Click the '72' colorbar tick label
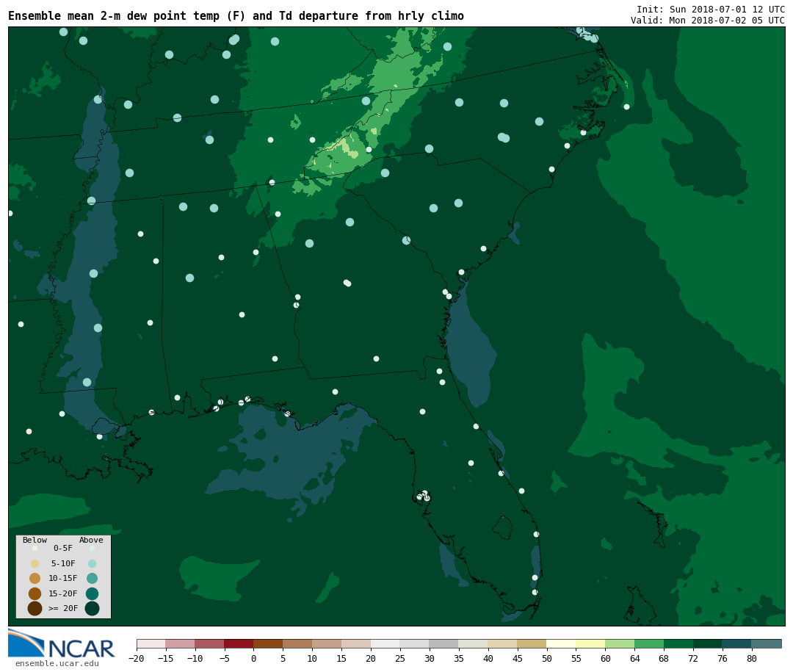This screenshot has width=793, height=672. click(x=693, y=658)
